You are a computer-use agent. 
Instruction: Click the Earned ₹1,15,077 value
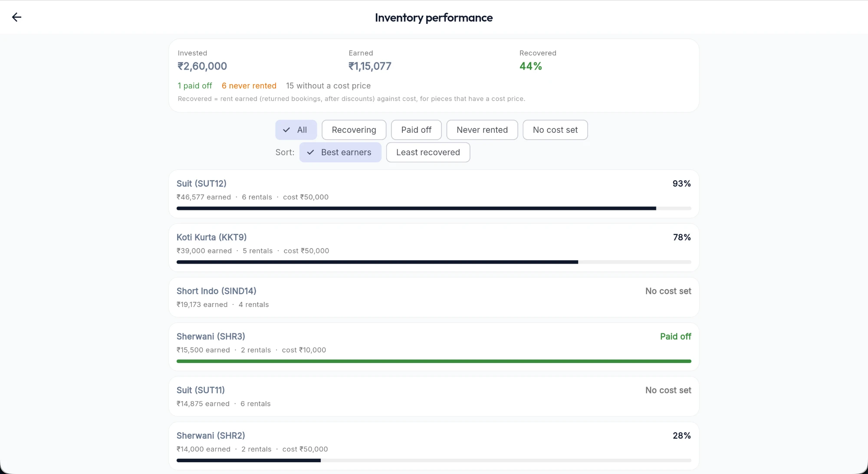[370, 66]
